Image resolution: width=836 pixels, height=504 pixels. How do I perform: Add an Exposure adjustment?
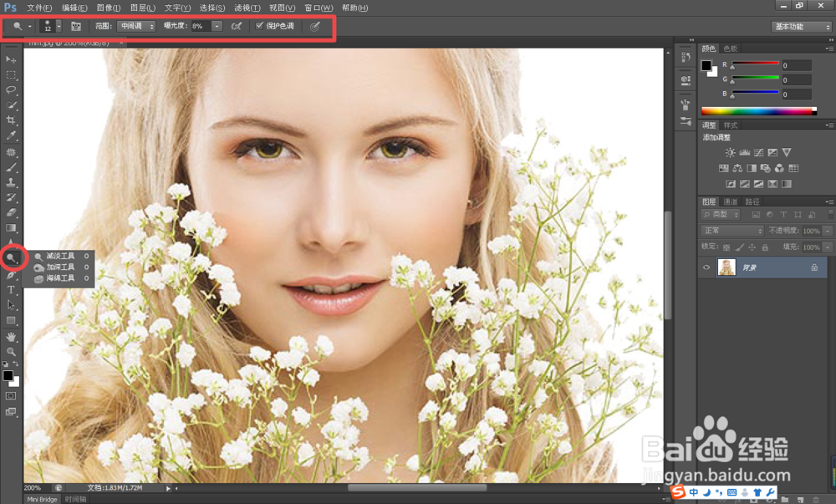[x=772, y=152]
